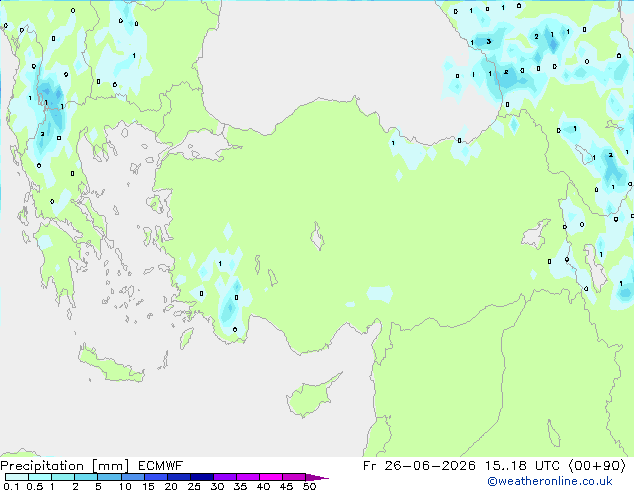This screenshot has width=634, height=490.
Task: Click the legend swatch between 5 and 10
Action: point(110,477)
